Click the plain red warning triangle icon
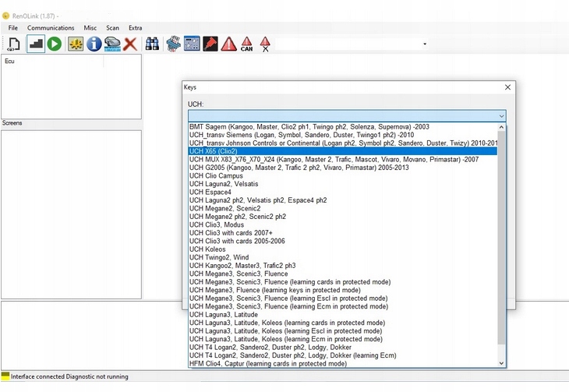Viewport: 569px width, 392px height. 228,44
